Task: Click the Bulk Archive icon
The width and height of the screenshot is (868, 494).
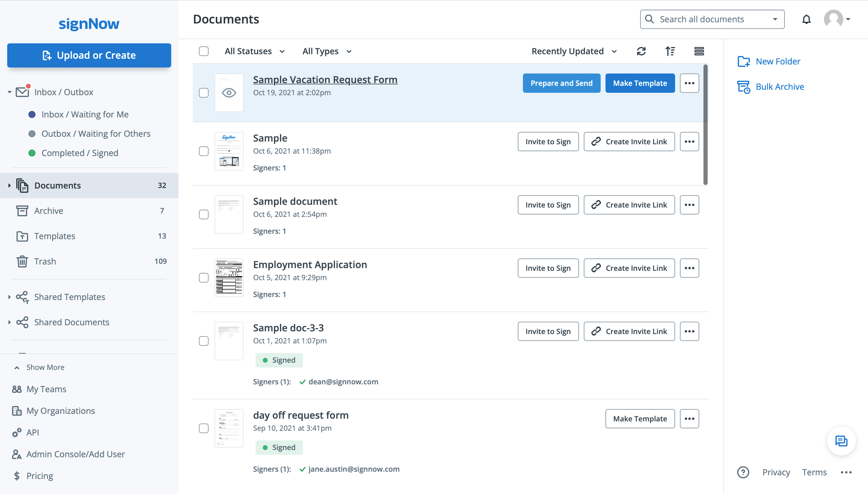Action: 744,87
